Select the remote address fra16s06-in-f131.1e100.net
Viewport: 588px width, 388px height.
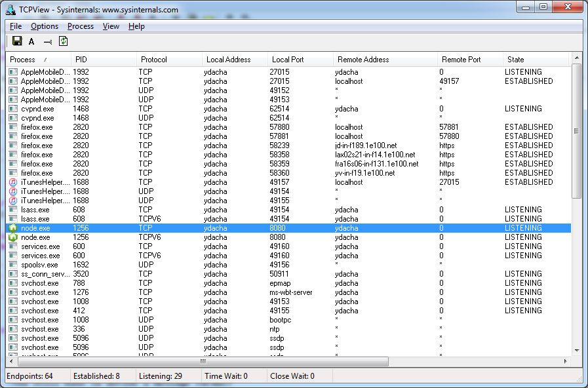point(377,164)
